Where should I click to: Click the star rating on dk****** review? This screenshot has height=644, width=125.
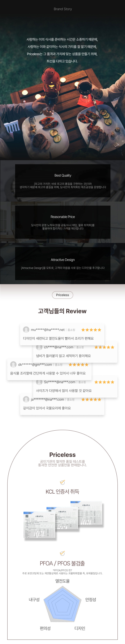point(78,364)
